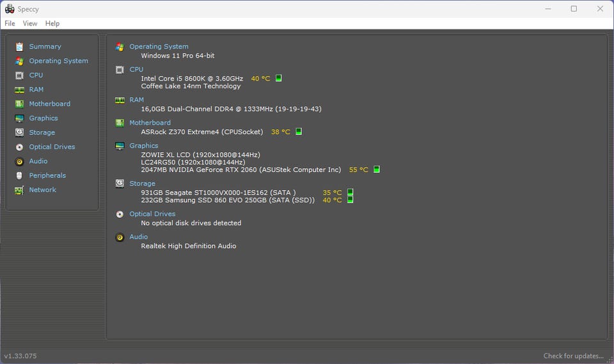Click Check for updates link
This screenshot has height=364, width=614.
click(x=573, y=356)
